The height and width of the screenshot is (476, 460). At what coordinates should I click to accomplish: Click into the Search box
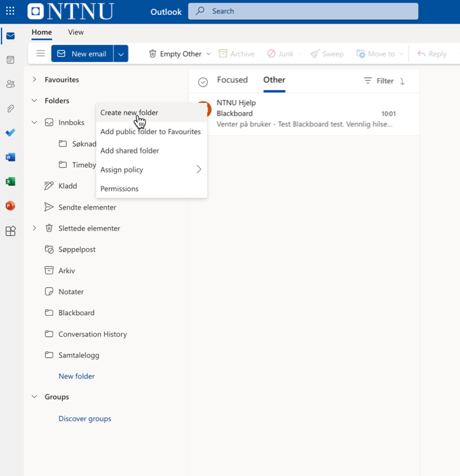[x=303, y=11]
